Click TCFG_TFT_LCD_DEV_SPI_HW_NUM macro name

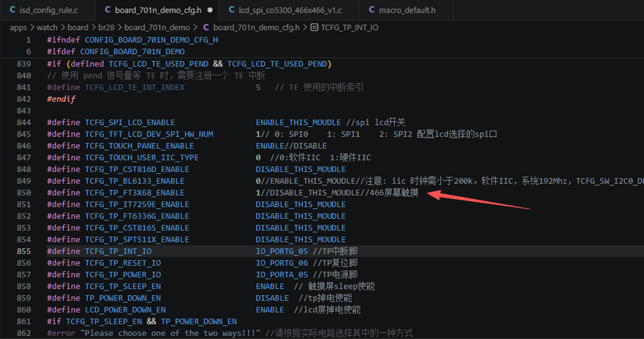(149, 135)
